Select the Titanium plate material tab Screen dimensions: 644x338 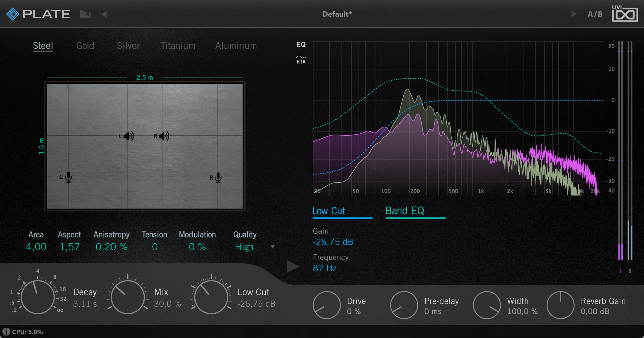pyautogui.click(x=178, y=45)
